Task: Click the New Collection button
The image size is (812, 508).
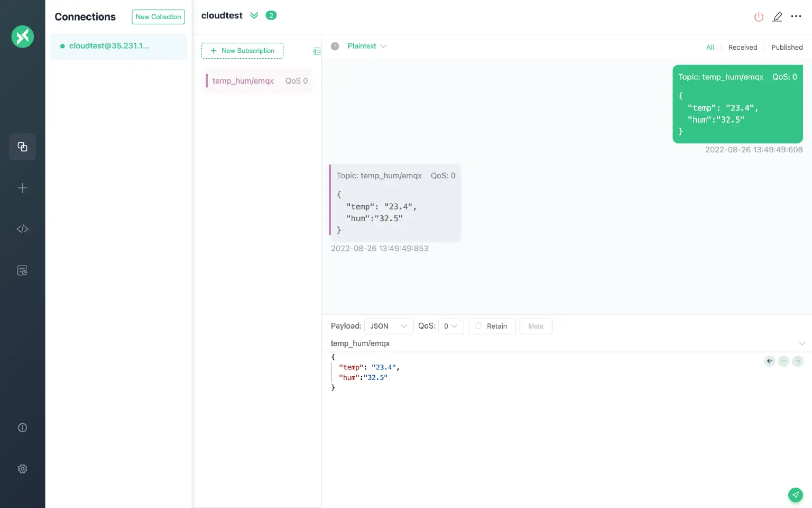Action: [158, 17]
